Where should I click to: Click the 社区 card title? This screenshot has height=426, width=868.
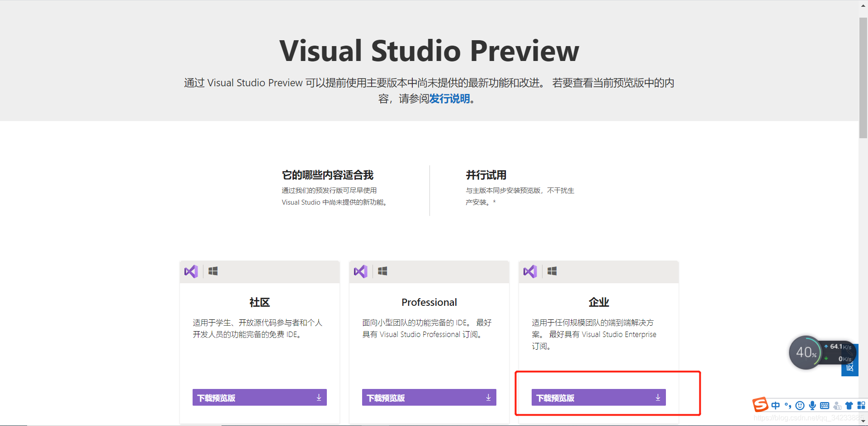coord(259,302)
